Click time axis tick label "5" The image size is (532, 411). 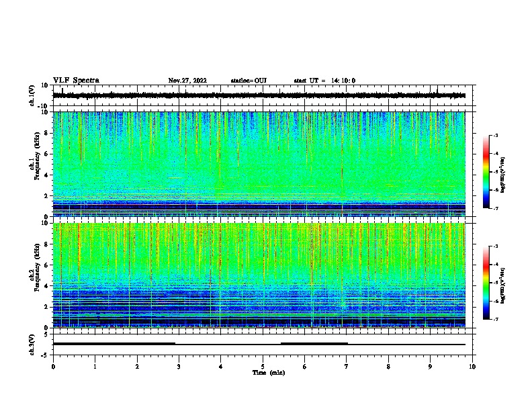[x=263, y=367]
